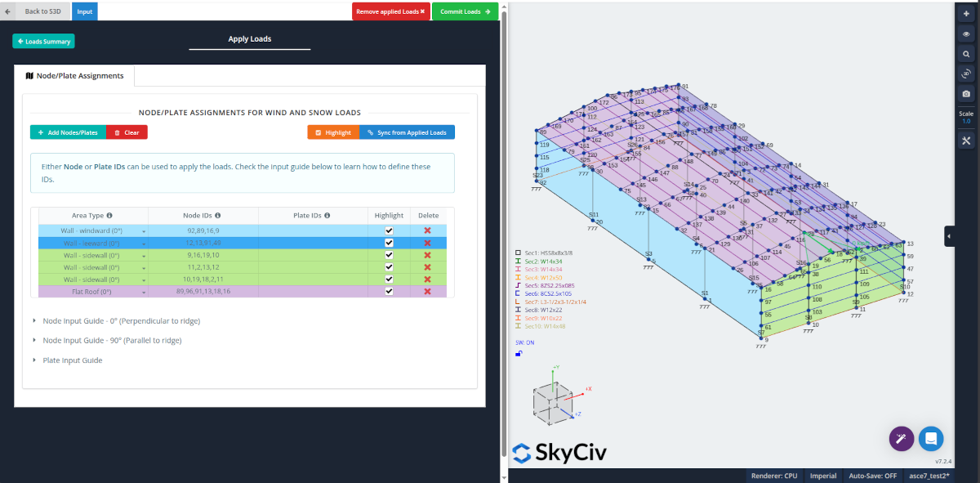Screen dimensions: 980x483
Task: Click Sync from Applied Loads button
Action: 406,132
